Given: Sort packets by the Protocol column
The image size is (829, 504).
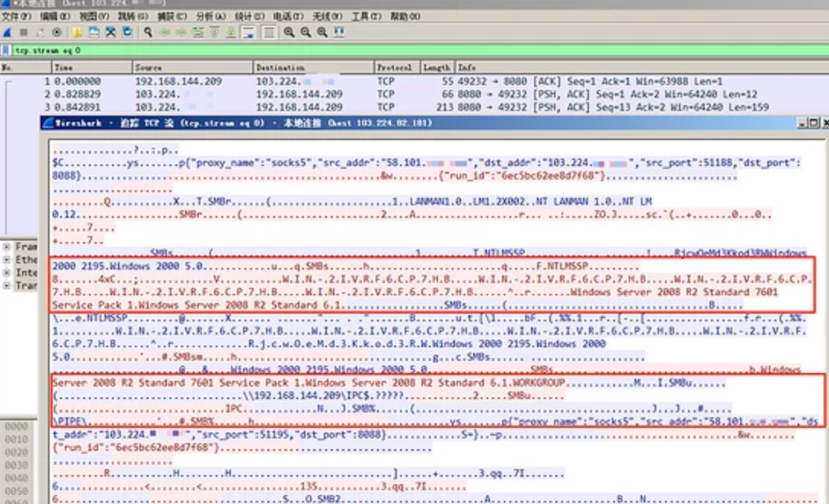Looking at the screenshot, I should point(397,68).
